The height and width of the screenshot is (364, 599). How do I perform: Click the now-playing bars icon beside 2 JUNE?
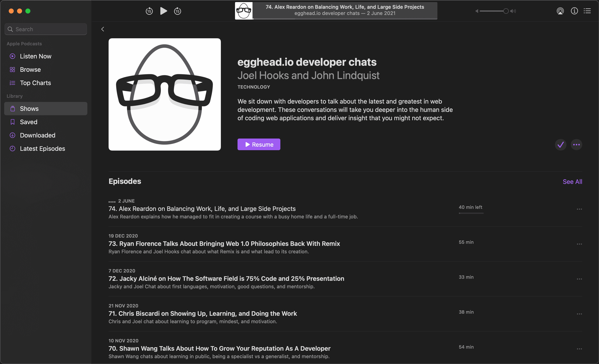point(112,201)
